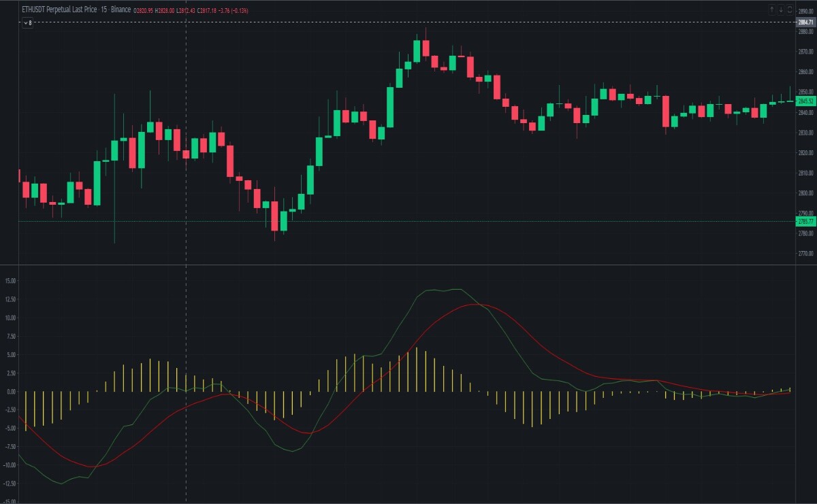
Task: Click the 12.50 indicator axis label
Action: coord(10,299)
